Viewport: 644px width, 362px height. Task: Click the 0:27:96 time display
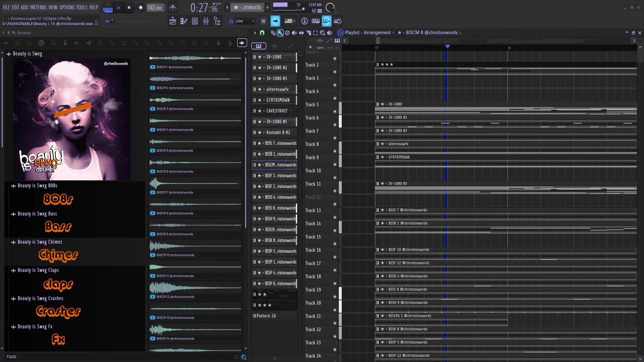pyautogui.click(x=204, y=8)
